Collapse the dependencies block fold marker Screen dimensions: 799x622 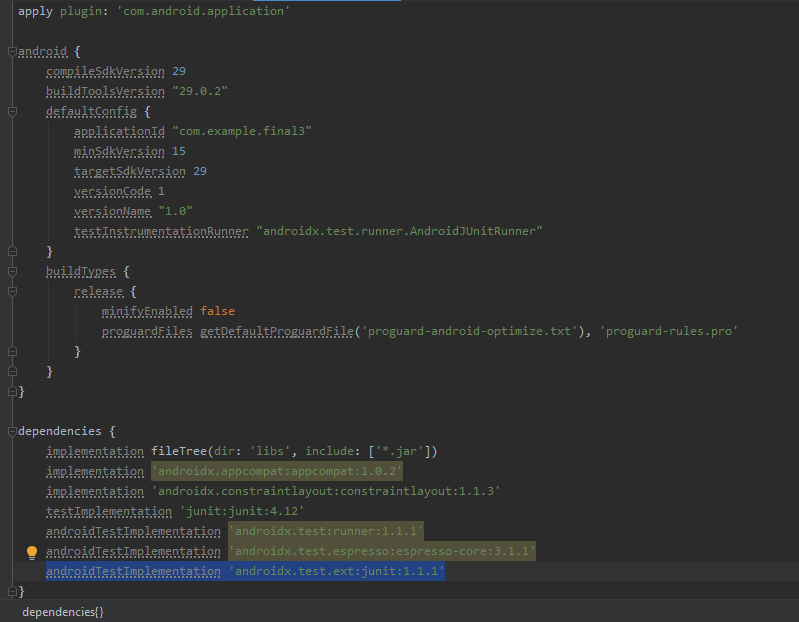[12, 431]
